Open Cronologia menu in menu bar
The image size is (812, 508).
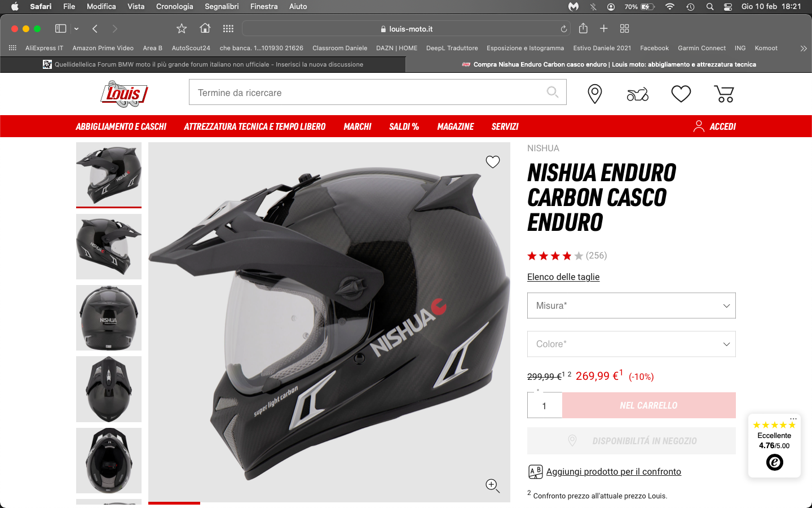coord(174,7)
